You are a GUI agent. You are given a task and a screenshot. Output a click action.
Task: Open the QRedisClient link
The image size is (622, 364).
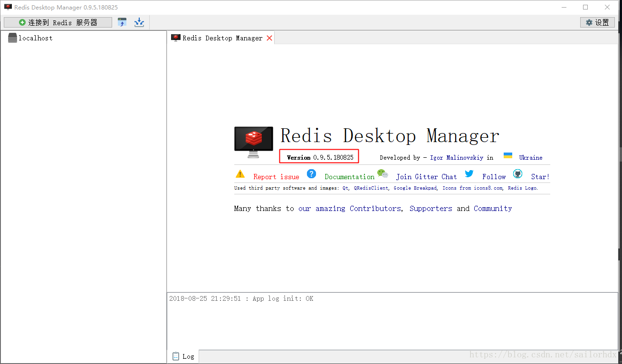pos(371,188)
